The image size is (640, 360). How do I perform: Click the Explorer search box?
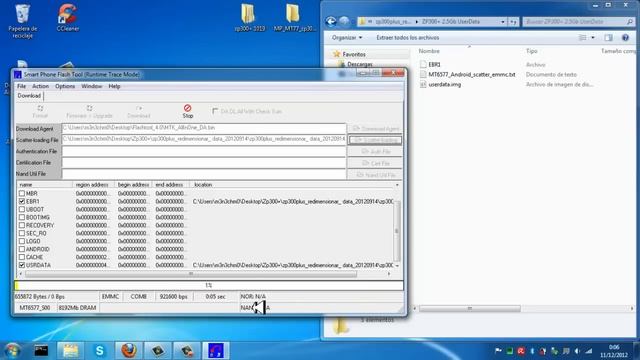coord(578,22)
